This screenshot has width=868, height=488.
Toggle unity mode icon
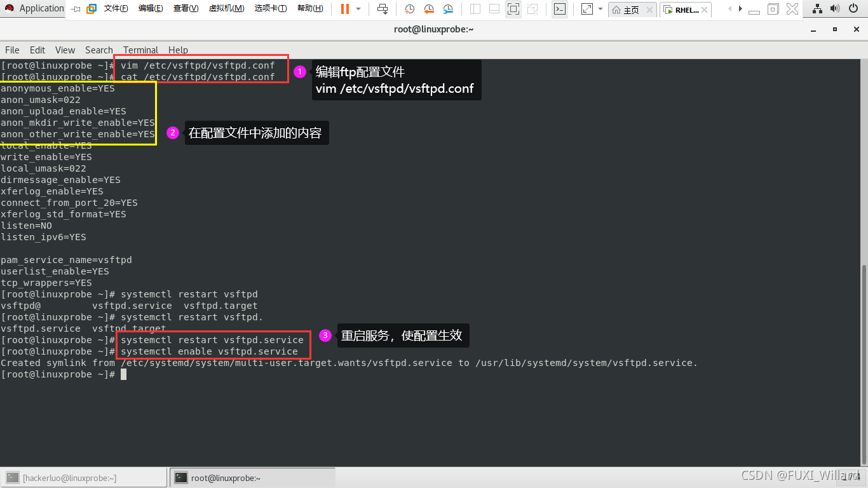[532, 9]
